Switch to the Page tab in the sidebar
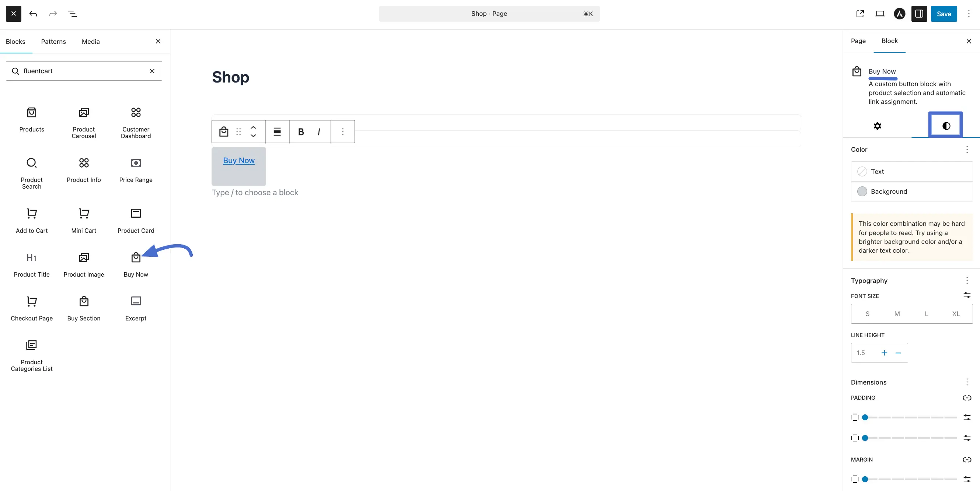This screenshot has width=980, height=491. (x=858, y=41)
